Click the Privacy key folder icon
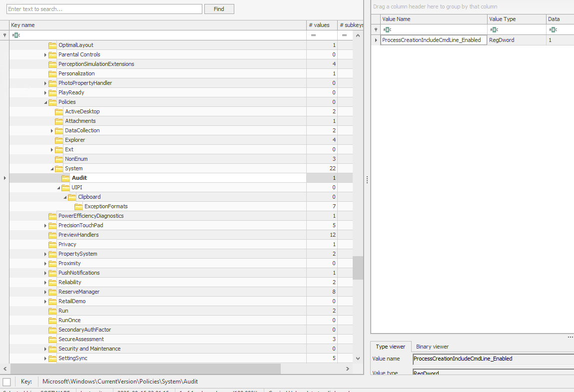574x392 pixels. 52,244
